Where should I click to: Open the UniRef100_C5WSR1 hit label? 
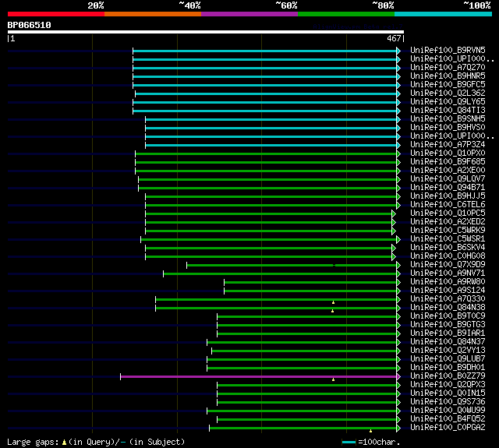point(448,239)
